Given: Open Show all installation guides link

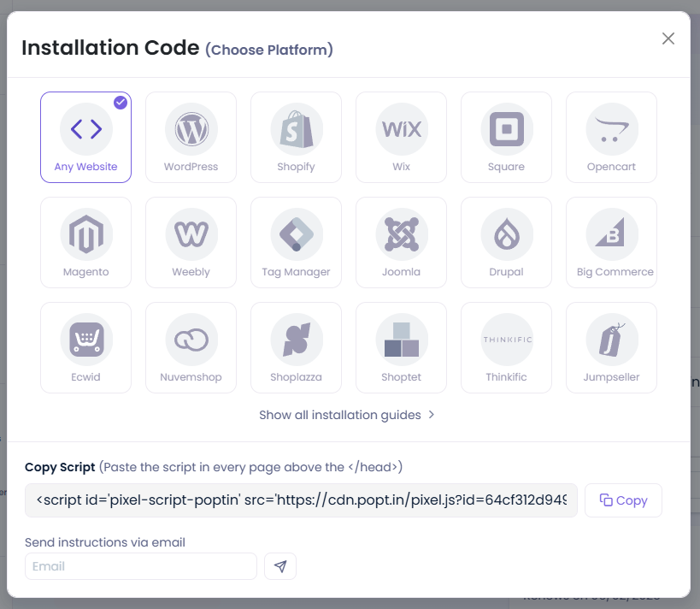Looking at the screenshot, I should tap(346, 415).
